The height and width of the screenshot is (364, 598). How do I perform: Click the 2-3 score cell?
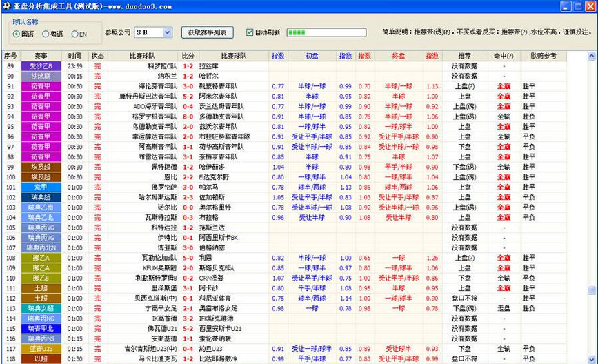click(x=188, y=197)
